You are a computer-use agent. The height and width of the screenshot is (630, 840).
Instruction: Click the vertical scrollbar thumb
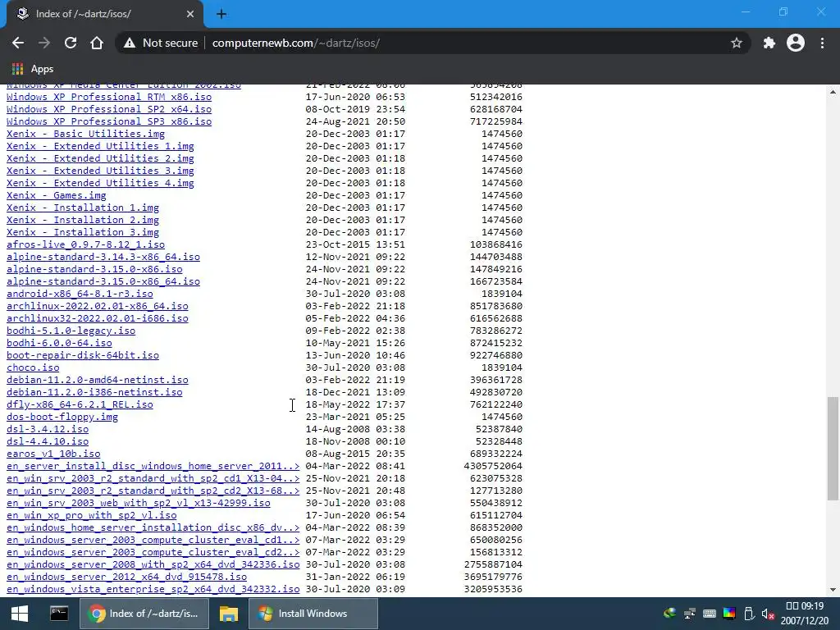tap(833, 449)
